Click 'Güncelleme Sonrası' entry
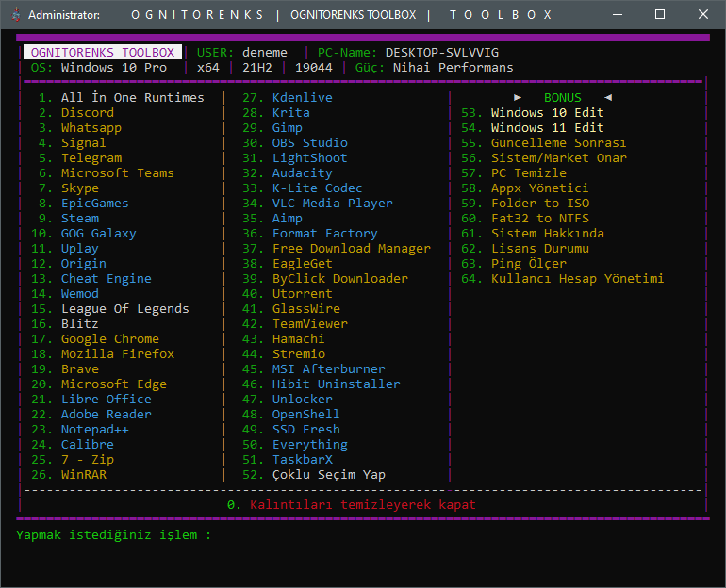The width and height of the screenshot is (726, 588). pos(559,143)
